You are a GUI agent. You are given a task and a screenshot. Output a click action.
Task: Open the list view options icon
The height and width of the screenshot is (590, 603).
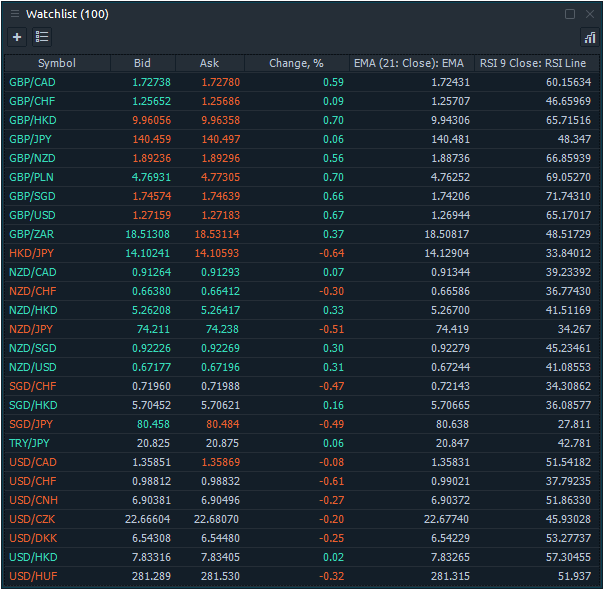(42, 37)
